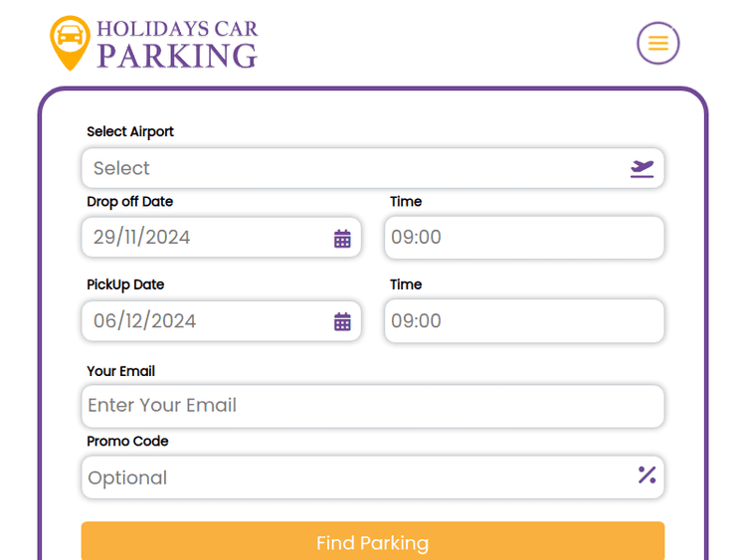This screenshot has width=746, height=560.
Task: Click the Drop off Date label
Action: tap(130, 202)
